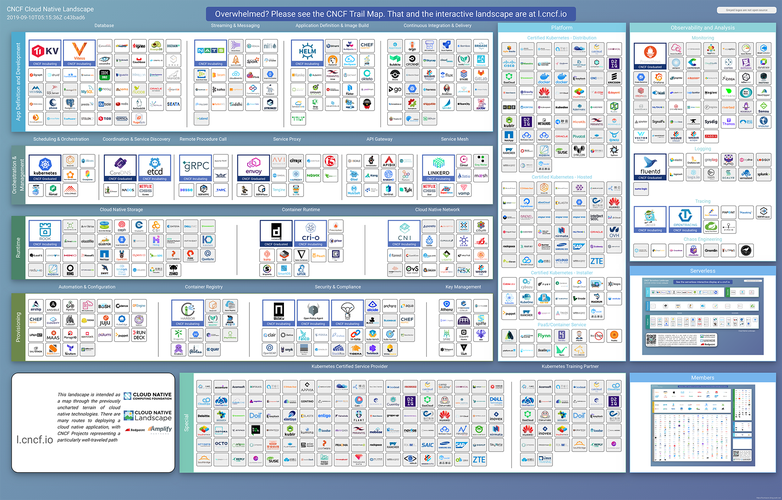Click the Huawei logo in Kubernetes Distribution
The image size is (782, 500).
544,92
